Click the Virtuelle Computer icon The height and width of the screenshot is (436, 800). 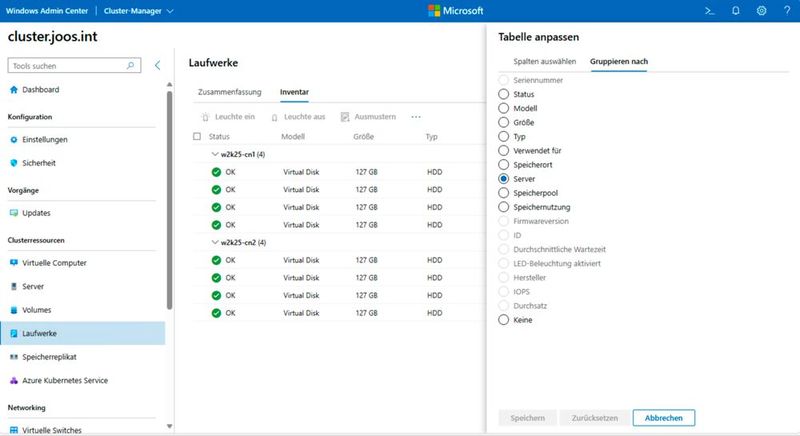pyautogui.click(x=14, y=263)
